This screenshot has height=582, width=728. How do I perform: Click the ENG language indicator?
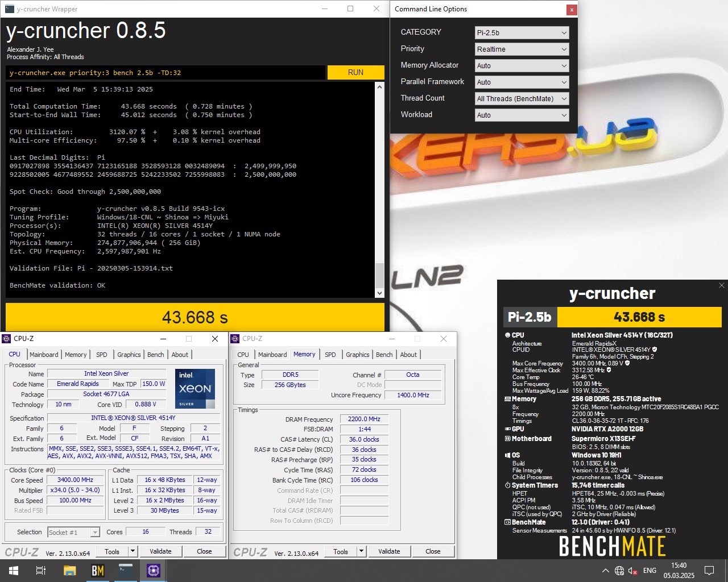pos(650,571)
